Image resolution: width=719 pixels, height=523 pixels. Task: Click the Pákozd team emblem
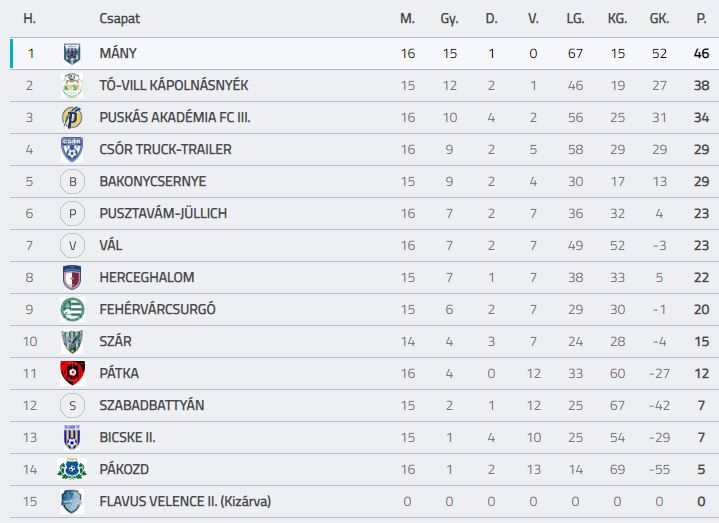tap(72, 469)
